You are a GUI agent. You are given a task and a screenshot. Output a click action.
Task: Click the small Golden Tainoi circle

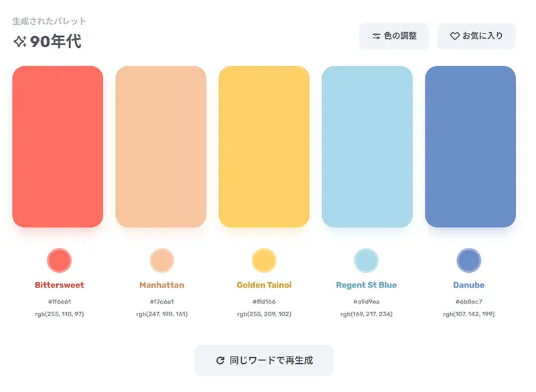pyautogui.click(x=264, y=260)
